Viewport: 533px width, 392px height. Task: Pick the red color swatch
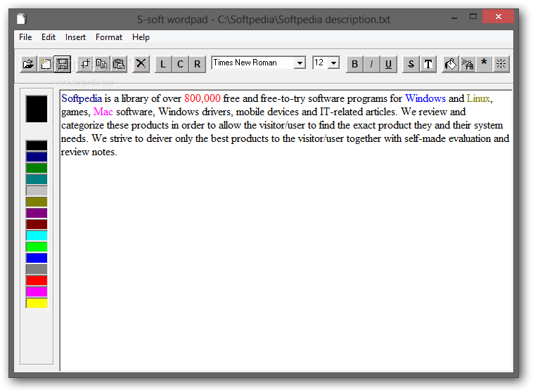[37, 280]
